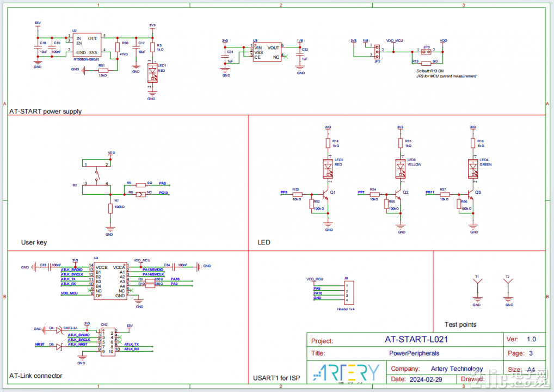Screen dimensions: 554x392
Task: Select the ATLK_NRST net label
Action: tap(78, 344)
